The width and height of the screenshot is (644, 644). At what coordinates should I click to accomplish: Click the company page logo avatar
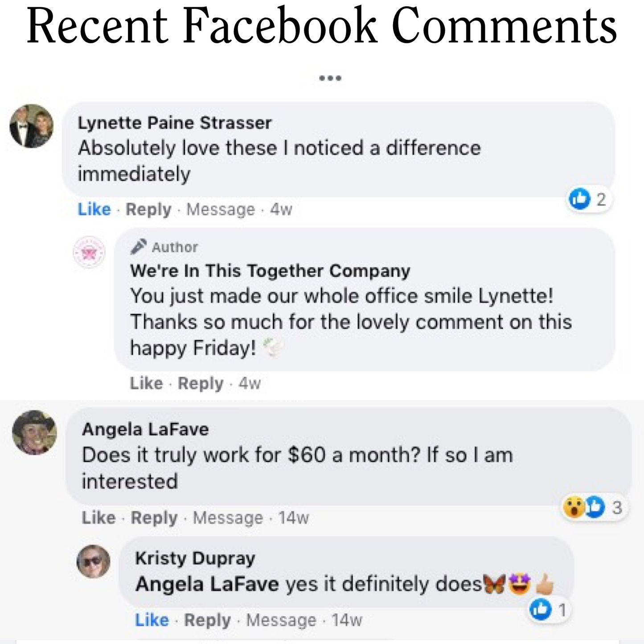[89, 253]
